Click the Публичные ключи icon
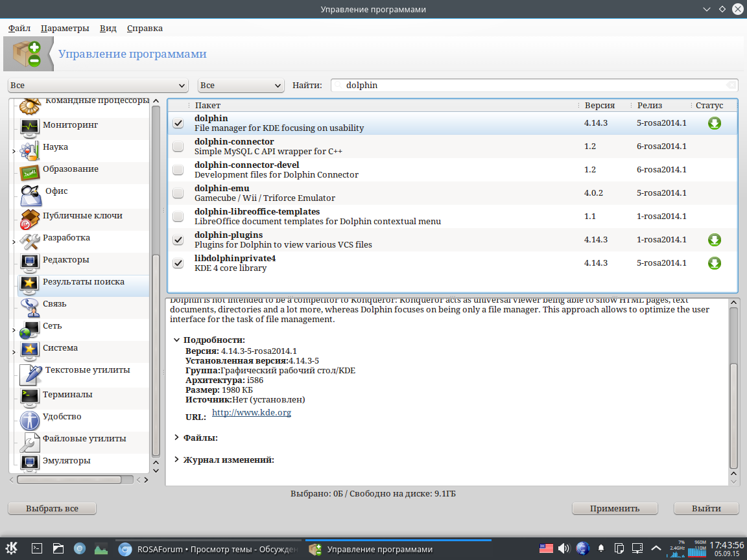This screenshot has height=560, width=747. [x=30, y=219]
